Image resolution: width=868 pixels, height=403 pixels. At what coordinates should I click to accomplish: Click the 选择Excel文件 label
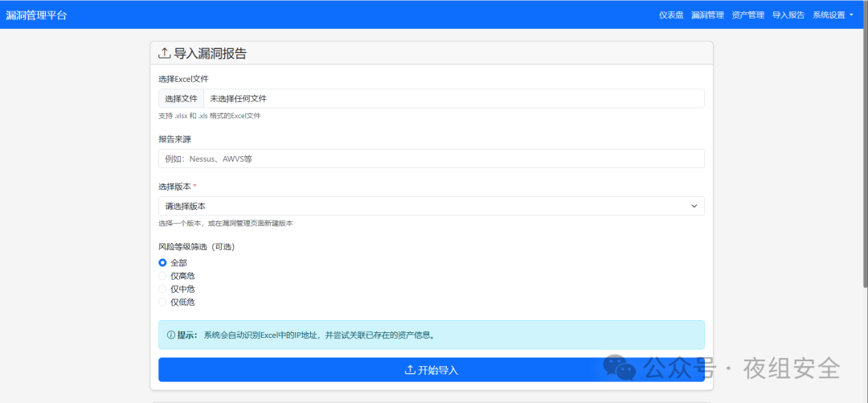[x=183, y=80]
